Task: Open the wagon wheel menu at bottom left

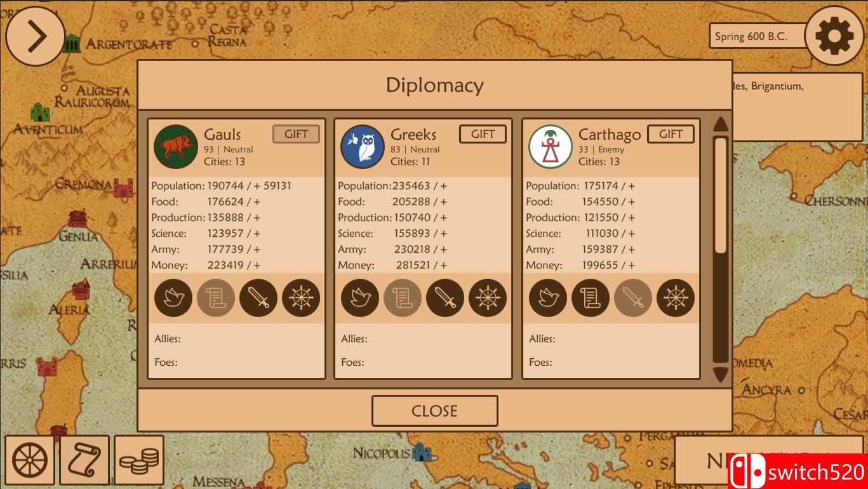Action: pyautogui.click(x=30, y=460)
